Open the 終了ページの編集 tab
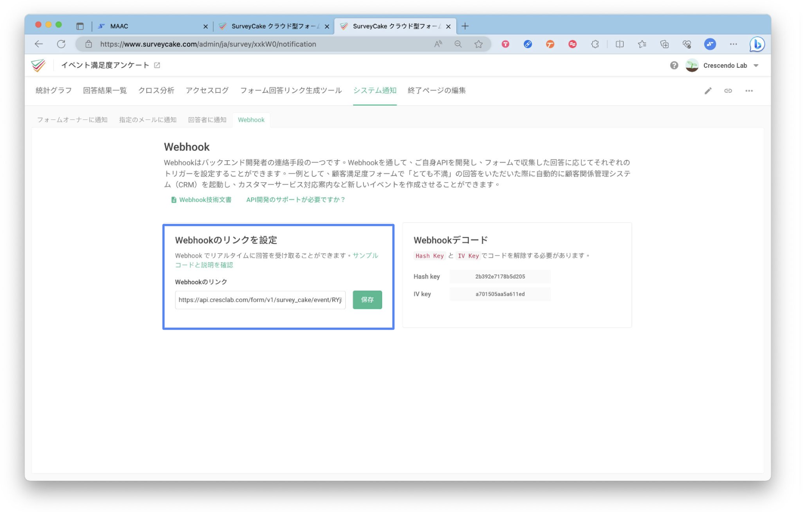Screen dimensions: 812x512 point(437,90)
